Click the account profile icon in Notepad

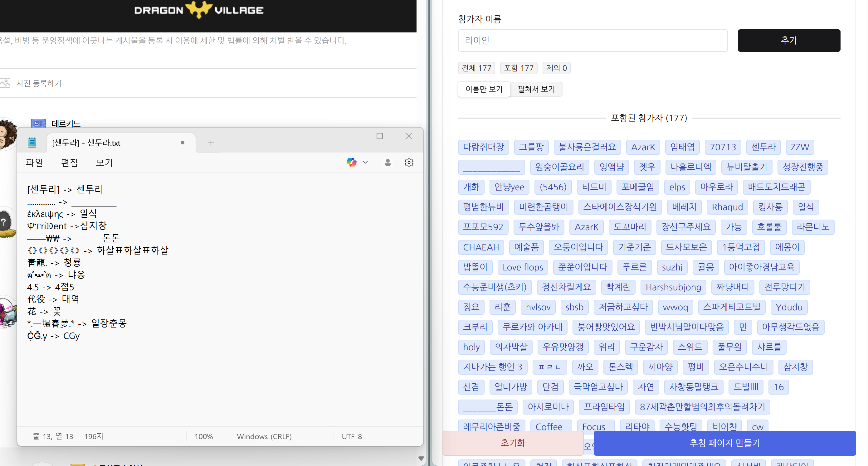coord(388,163)
